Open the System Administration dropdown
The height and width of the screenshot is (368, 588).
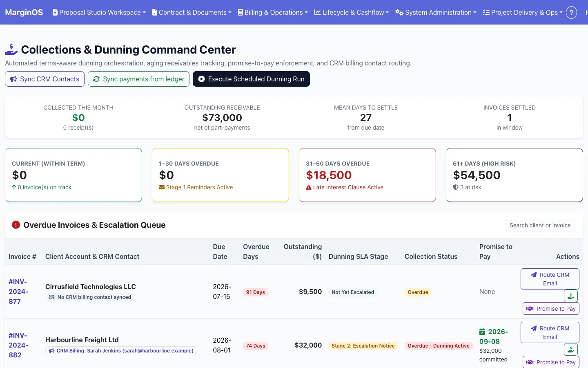tap(436, 12)
